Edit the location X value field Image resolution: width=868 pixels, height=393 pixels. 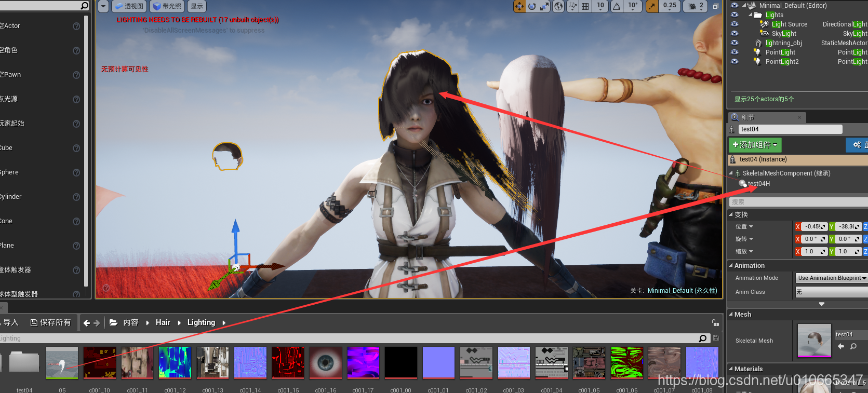tap(814, 226)
